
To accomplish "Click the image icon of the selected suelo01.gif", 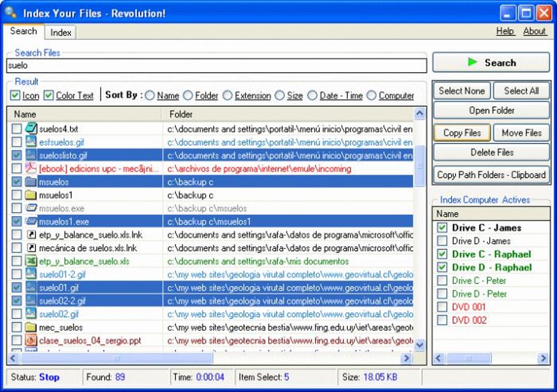I will pos(31,287).
